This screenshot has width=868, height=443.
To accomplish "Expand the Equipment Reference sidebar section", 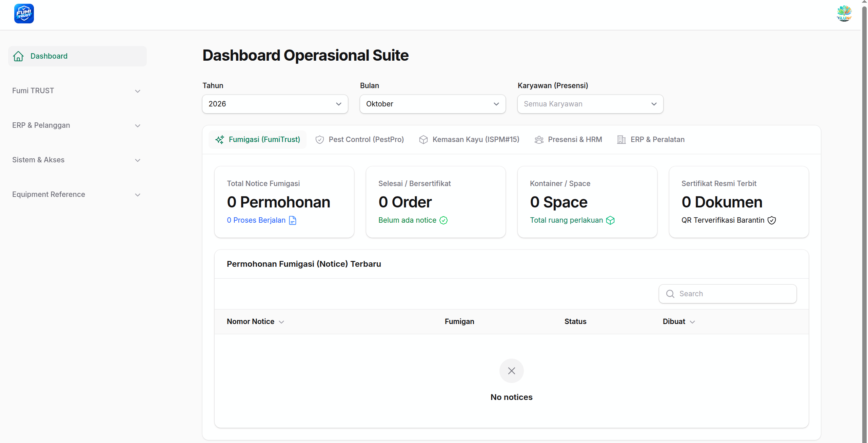I will (x=77, y=195).
